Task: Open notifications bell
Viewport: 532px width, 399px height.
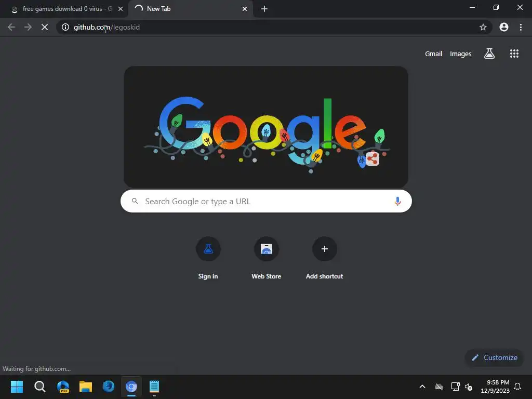Action: click(x=517, y=387)
